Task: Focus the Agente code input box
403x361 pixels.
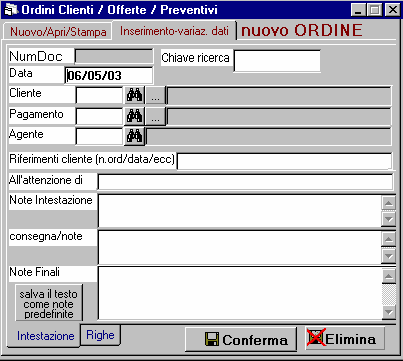Action: coord(99,137)
